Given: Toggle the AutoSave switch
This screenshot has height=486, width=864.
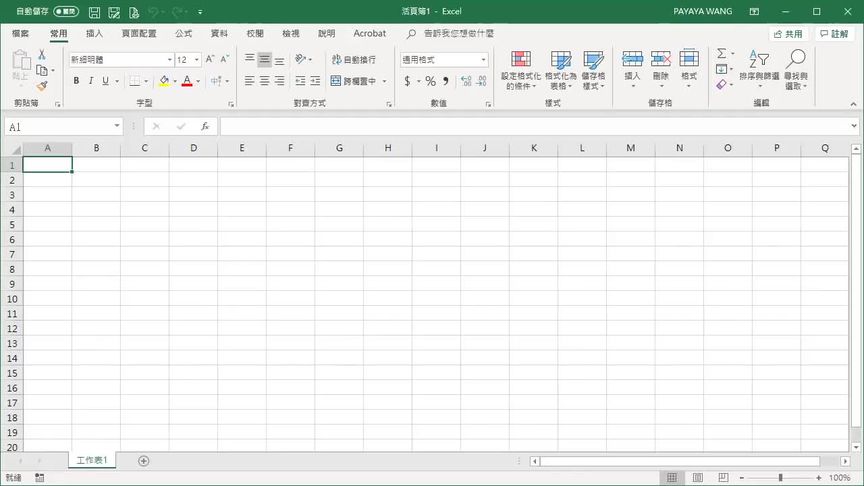Looking at the screenshot, I should click(66, 11).
